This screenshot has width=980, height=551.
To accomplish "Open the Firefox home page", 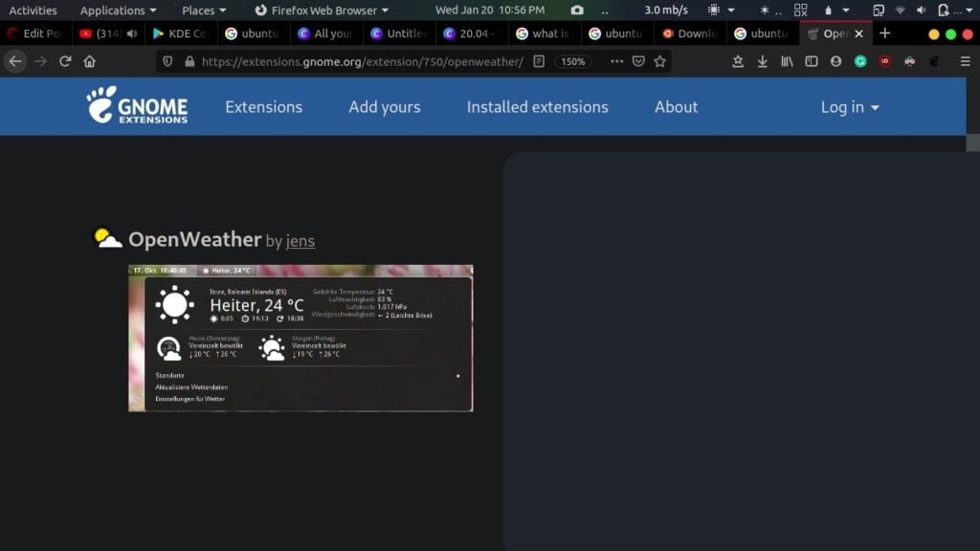I will click(x=89, y=61).
